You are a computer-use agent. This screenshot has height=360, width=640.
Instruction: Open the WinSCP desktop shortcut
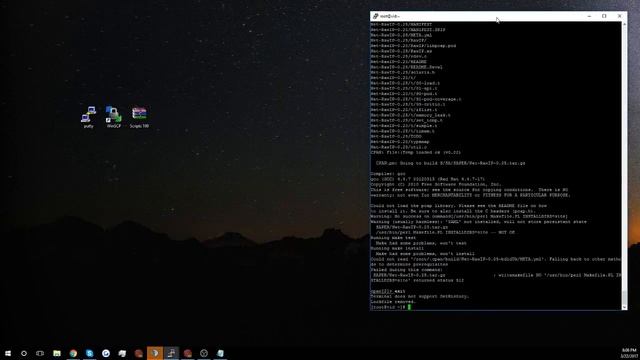tap(113, 117)
